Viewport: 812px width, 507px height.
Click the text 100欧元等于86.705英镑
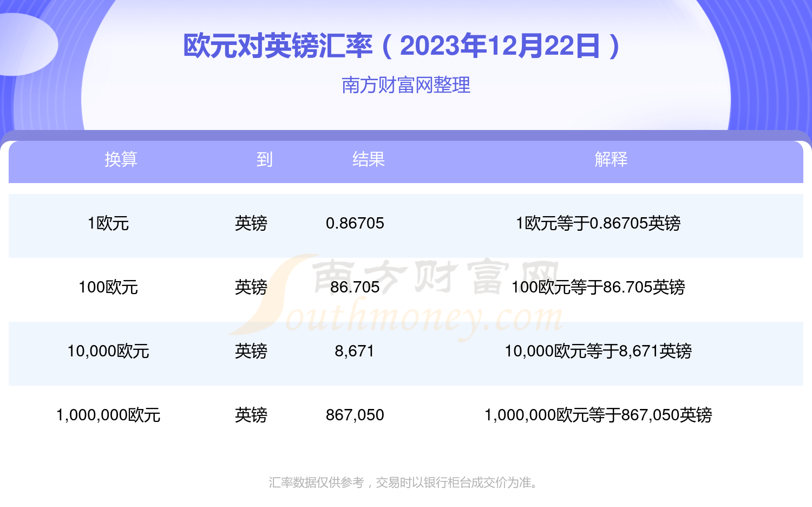pos(598,287)
